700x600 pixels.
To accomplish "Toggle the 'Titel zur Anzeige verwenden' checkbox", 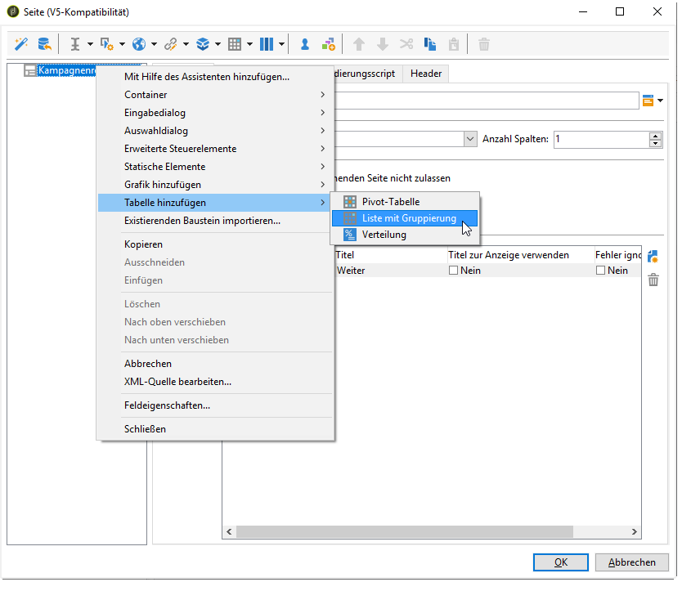I will 454,271.
